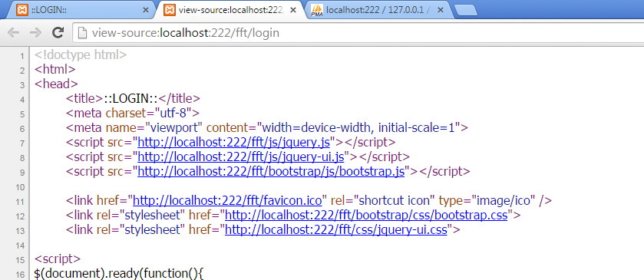Image resolution: width=644 pixels, height=280 pixels.
Task: Select the view-source:localhost:222 tab
Action: click(230, 10)
